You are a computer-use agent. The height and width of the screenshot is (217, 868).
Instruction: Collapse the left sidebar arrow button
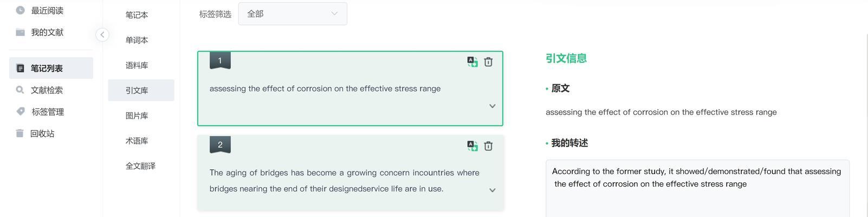pyautogui.click(x=102, y=35)
